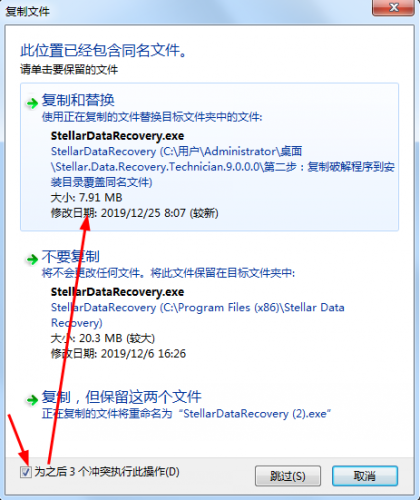Click the StellarDataRecovery.exe name under 不要复制
This screenshot has width=420, height=500.
(x=117, y=292)
